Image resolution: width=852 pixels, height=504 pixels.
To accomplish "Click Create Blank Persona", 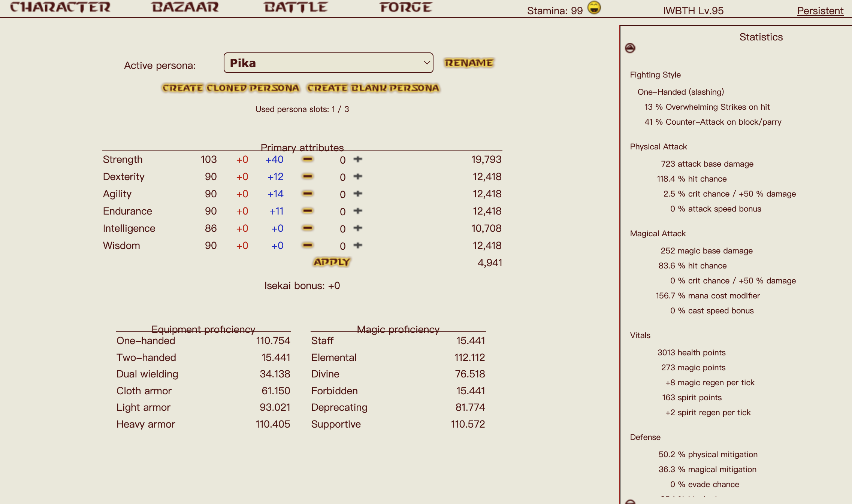I will coord(373,88).
